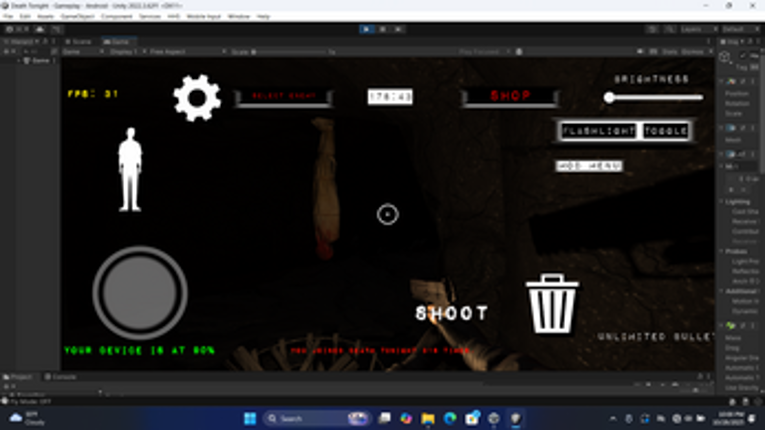Toggle the Stats overlay in Game view
The height and width of the screenshot is (430, 765).
669,52
